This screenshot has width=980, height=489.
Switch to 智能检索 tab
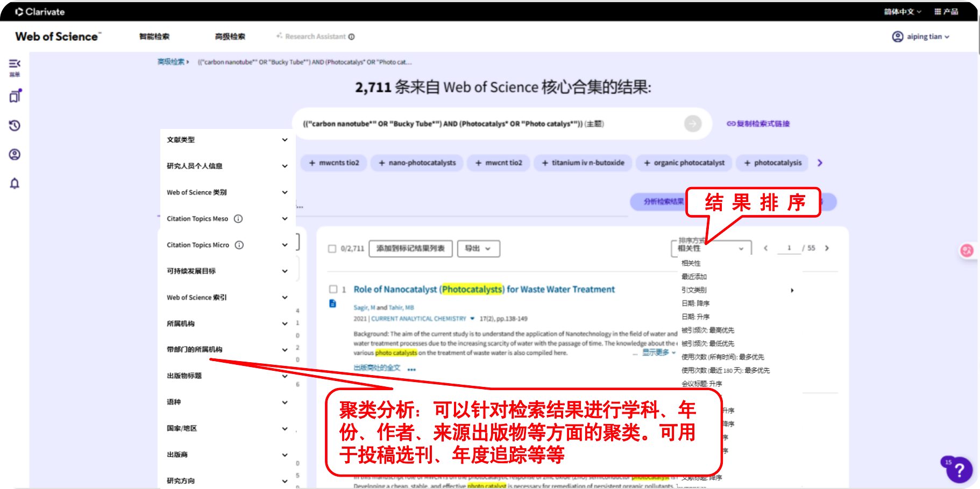pos(154,37)
